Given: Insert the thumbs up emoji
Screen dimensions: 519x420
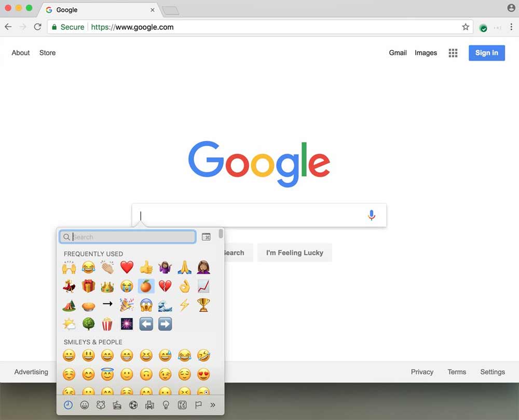Looking at the screenshot, I should pyautogui.click(x=146, y=267).
